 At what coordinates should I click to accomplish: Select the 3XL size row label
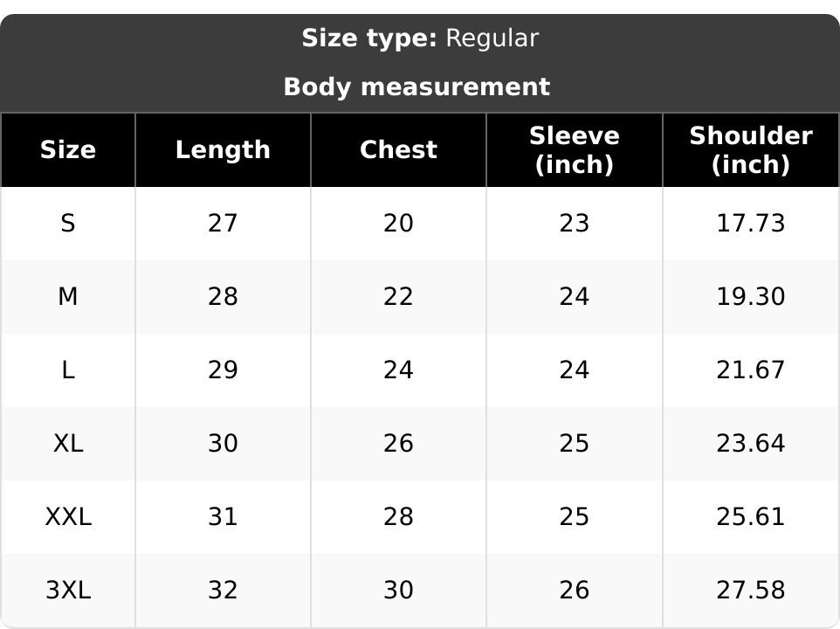[68, 591]
